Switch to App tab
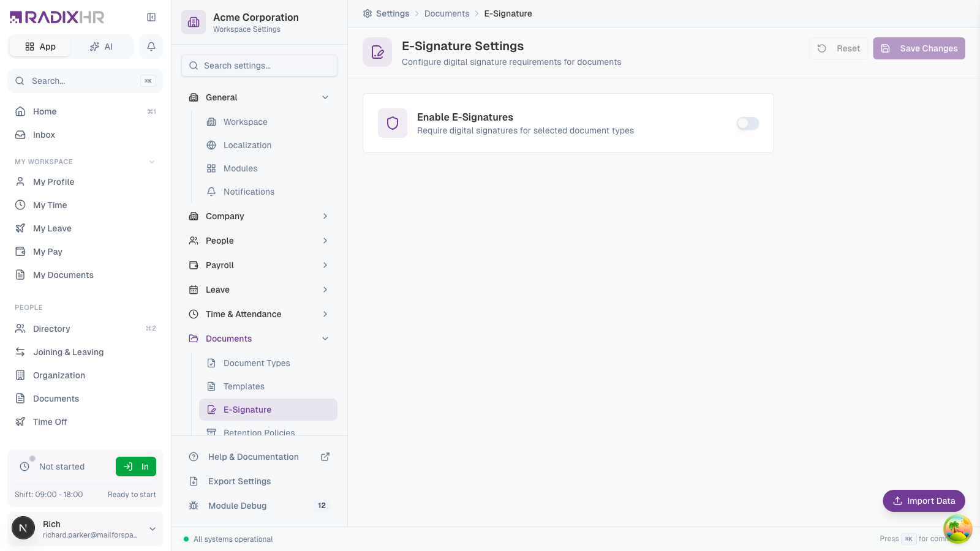 tap(40, 47)
